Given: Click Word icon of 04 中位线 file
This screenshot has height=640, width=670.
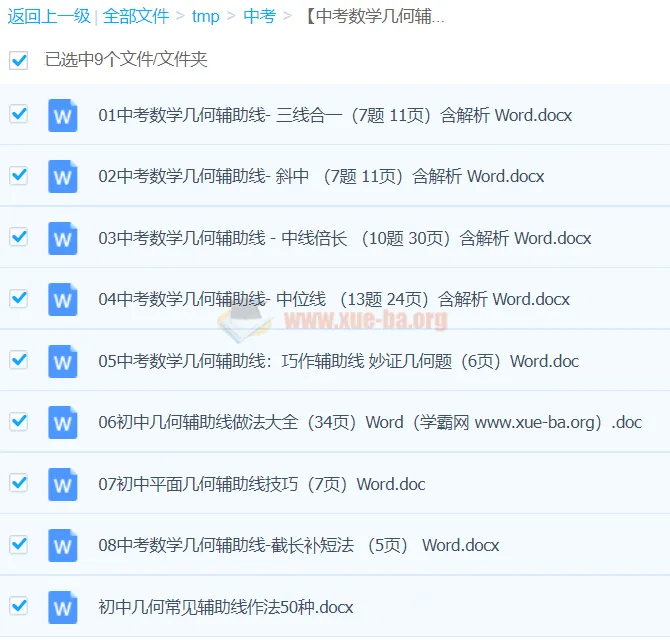Looking at the screenshot, I should [x=62, y=299].
